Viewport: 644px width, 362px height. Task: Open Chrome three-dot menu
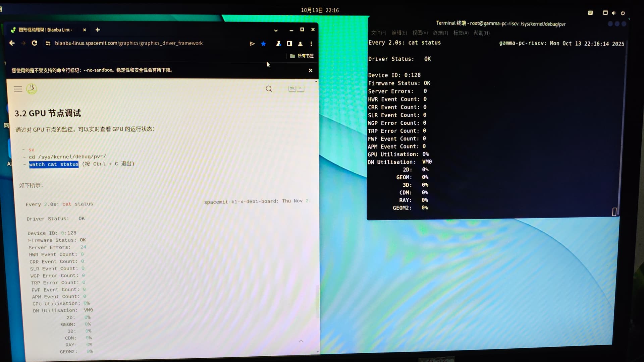(311, 44)
